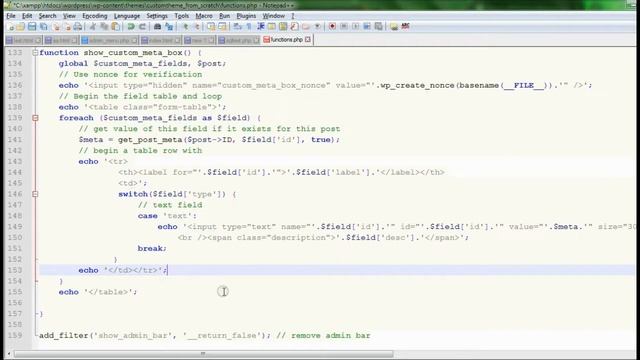Toggle the show all characters icon
This screenshot has width=640, height=360.
(249, 27)
